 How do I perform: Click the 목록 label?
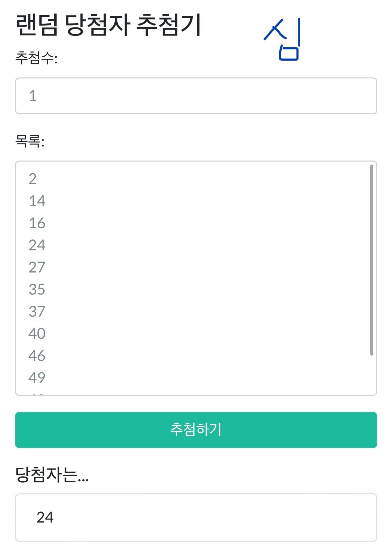point(30,141)
